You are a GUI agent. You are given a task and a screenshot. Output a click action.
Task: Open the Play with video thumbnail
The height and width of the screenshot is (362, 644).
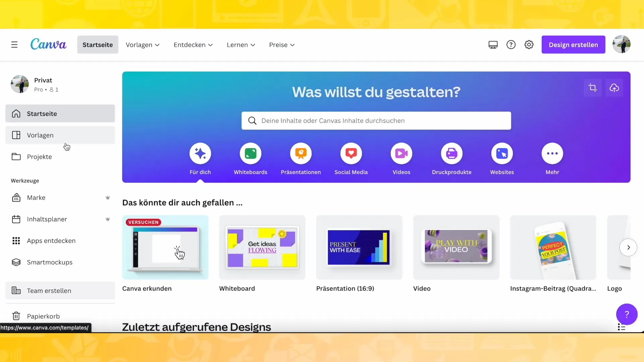(456, 247)
